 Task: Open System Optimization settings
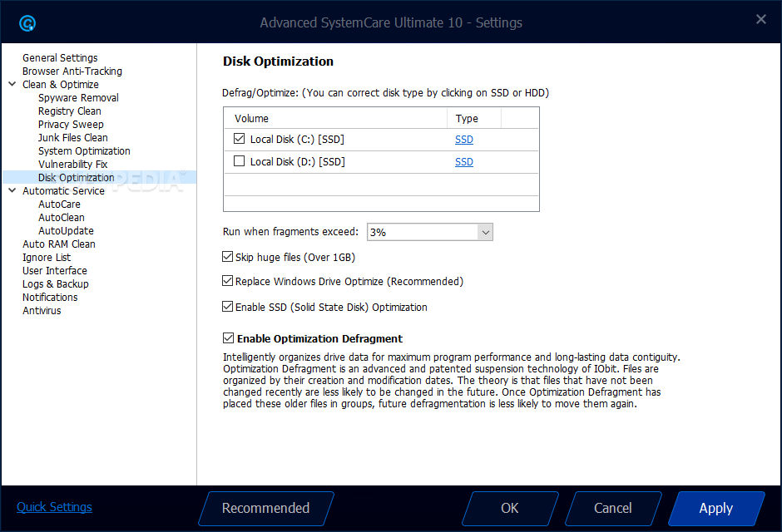84,151
